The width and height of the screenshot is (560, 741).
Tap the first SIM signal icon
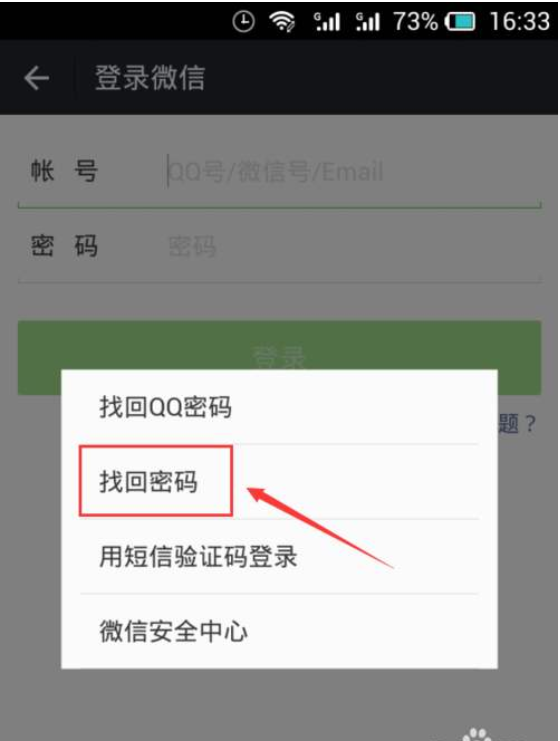pyautogui.click(x=327, y=22)
